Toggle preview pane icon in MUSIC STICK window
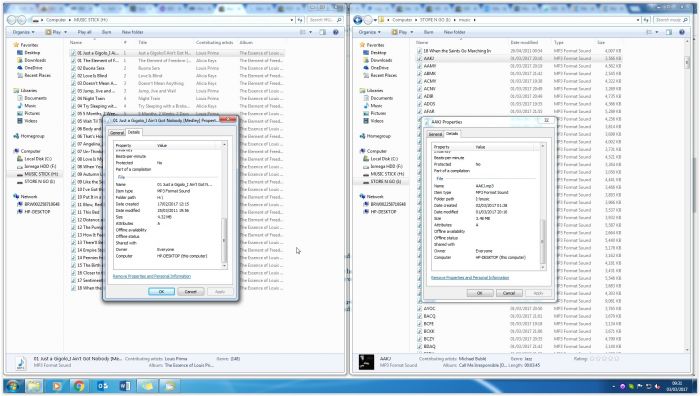The width and height of the screenshot is (700, 396). pos(323,32)
